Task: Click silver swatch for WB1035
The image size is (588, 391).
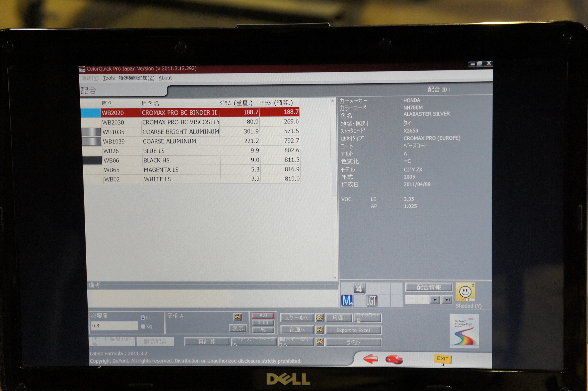Action: [x=91, y=132]
